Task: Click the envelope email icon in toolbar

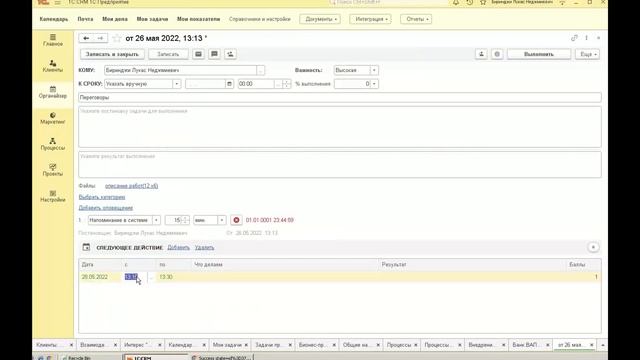Action: tap(198, 54)
